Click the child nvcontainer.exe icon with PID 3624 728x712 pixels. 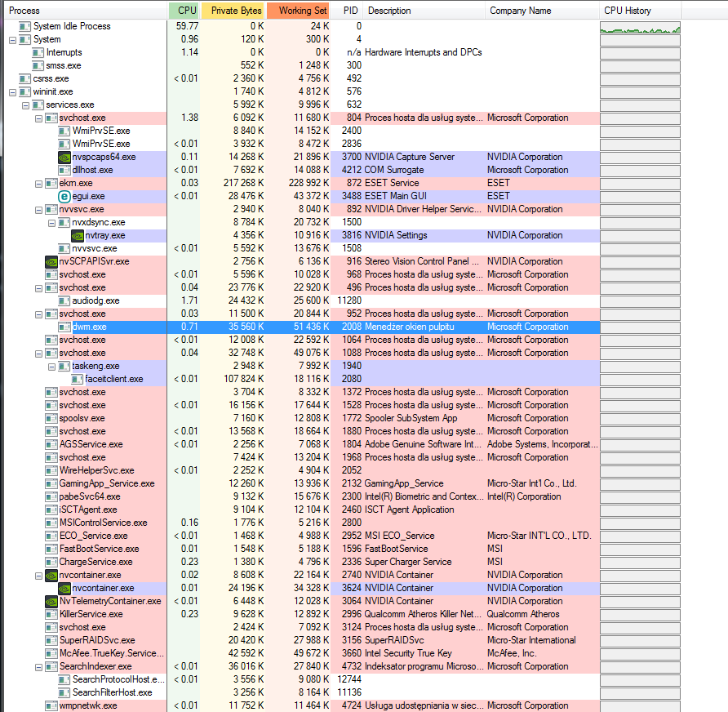tap(64, 588)
